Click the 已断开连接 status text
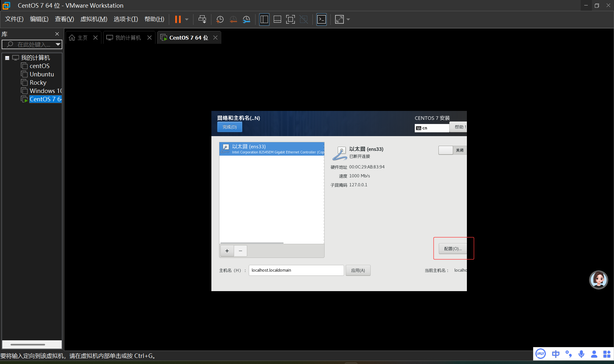This screenshot has width=614, height=364. (360, 156)
